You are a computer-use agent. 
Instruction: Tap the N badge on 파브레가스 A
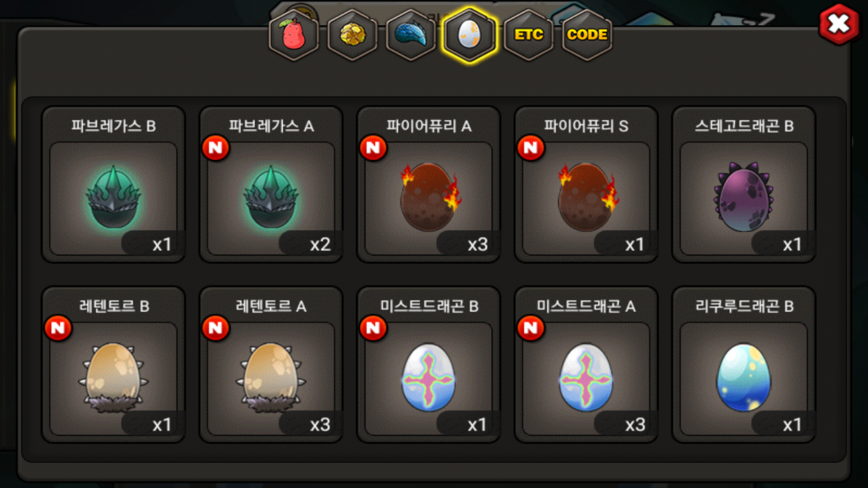pos(216,148)
